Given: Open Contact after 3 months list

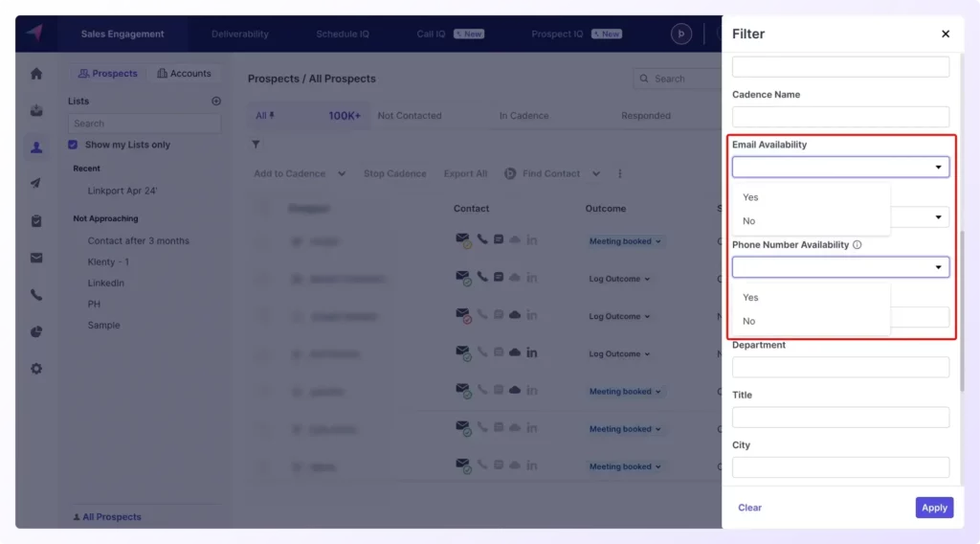Looking at the screenshot, I should pyautogui.click(x=138, y=240).
